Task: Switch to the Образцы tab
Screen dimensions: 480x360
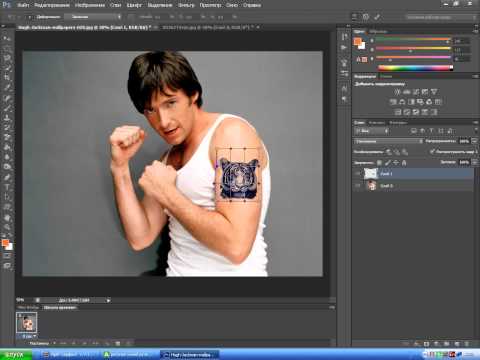Action: point(379,32)
